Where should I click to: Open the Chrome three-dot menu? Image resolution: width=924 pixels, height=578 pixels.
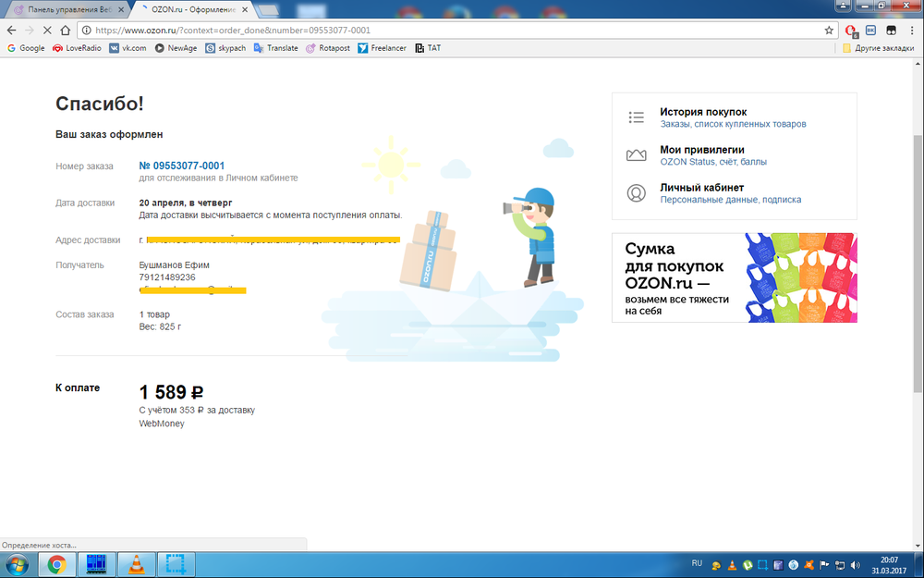point(911,31)
